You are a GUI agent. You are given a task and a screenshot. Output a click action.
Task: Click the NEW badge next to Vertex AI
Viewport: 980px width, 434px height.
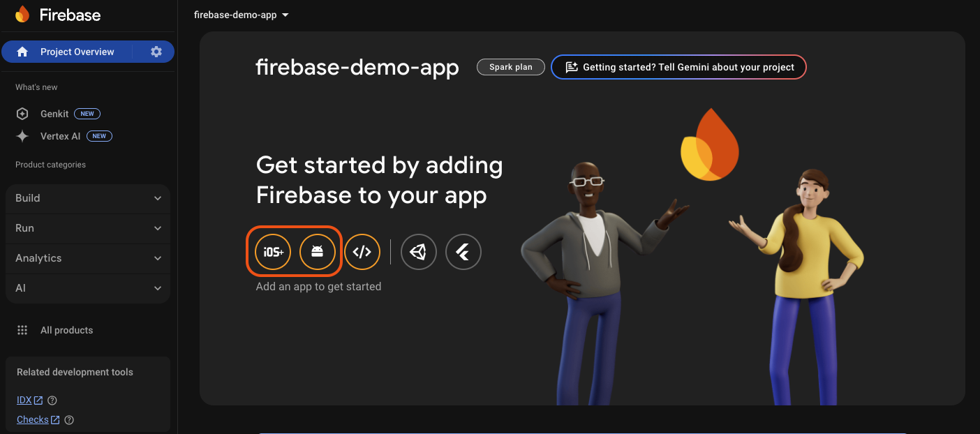(x=99, y=136)
